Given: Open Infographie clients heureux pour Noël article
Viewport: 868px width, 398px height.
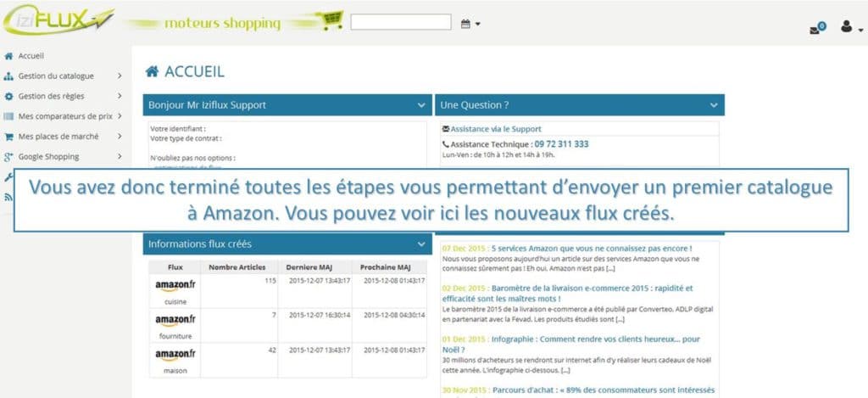Looking at the screenshot, I should (x=570, y=345).
